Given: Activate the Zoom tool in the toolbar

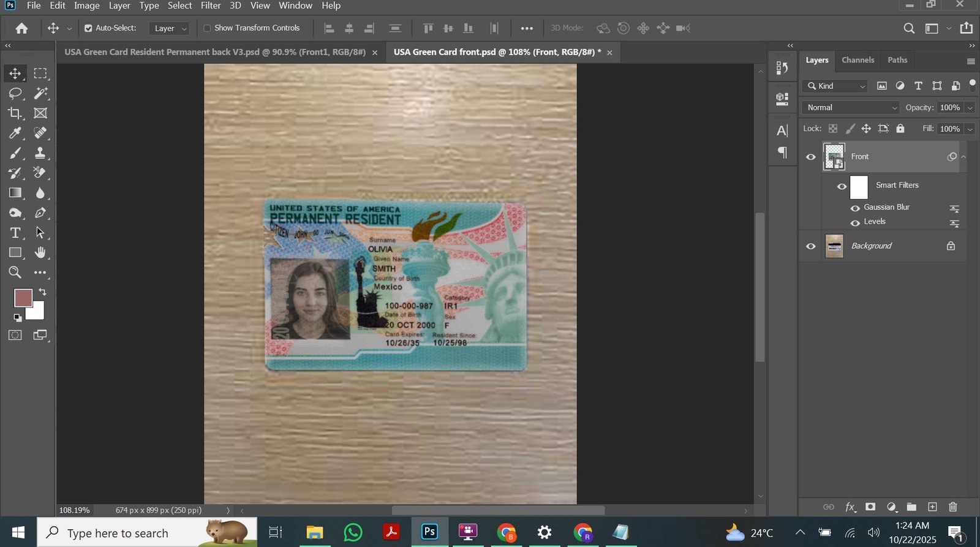Looking at the screenshot, I should point(15,273).
